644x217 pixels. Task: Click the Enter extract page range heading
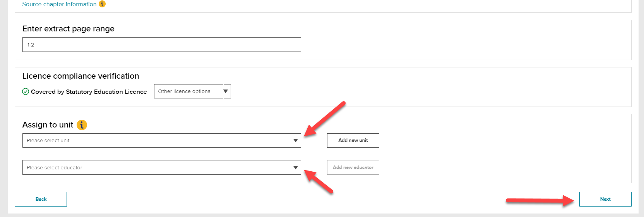pos(69,29)
